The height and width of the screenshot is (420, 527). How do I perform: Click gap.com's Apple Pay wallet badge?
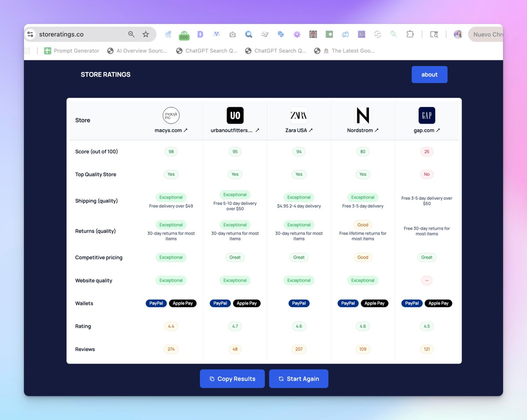(438, 303)
